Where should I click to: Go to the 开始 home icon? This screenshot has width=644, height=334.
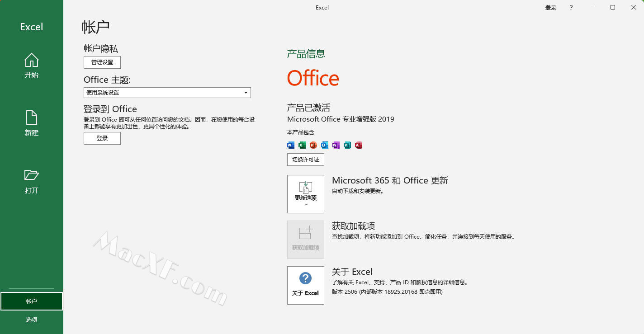(32, 60)
